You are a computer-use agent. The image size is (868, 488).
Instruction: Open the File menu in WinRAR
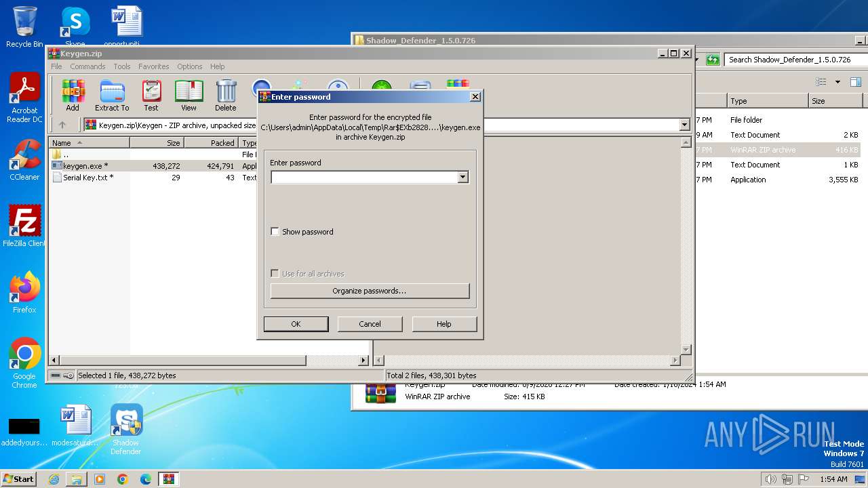pyautogui.click(x=56, y=66)
